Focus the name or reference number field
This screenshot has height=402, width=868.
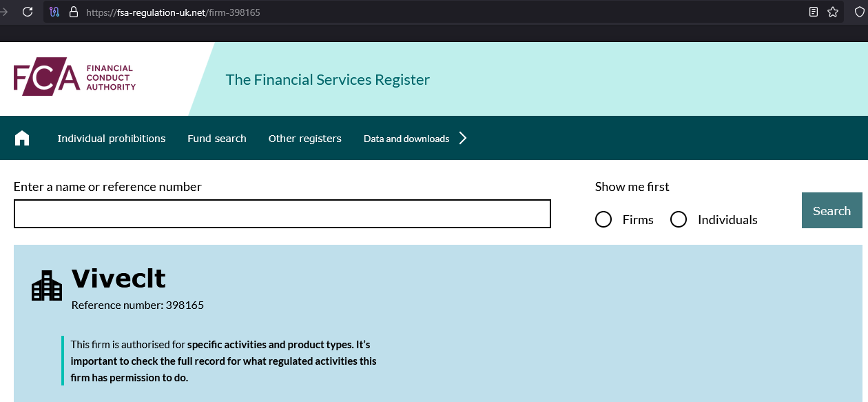click(x=282, y=214)
